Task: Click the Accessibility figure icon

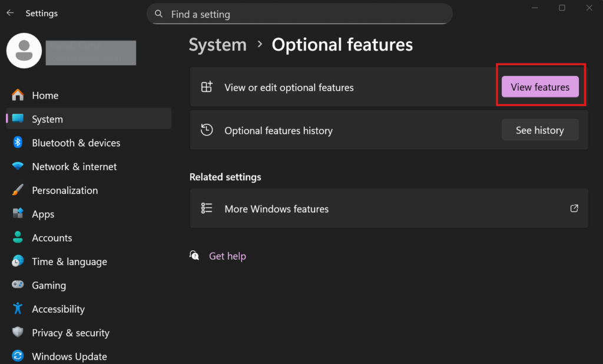Action: point(18,309)
